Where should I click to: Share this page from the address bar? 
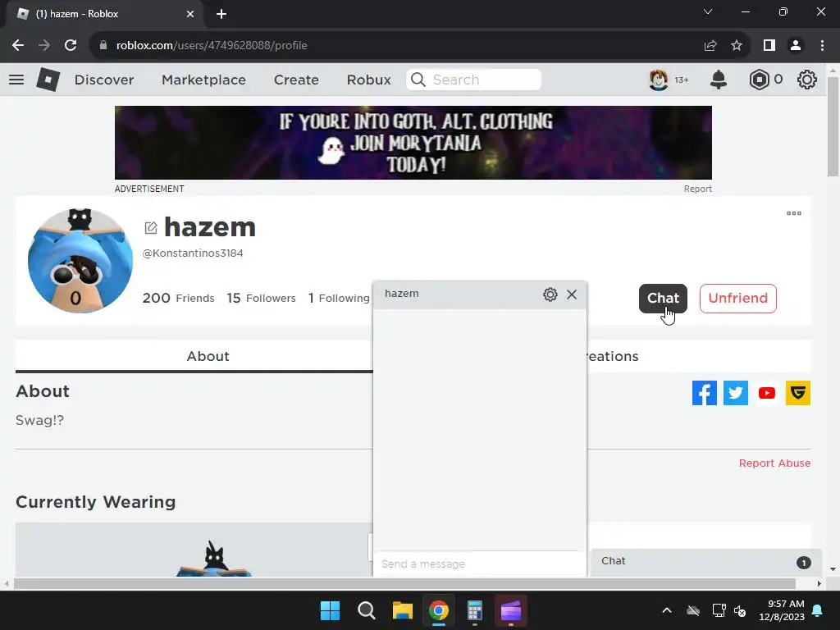click(710, 46)
